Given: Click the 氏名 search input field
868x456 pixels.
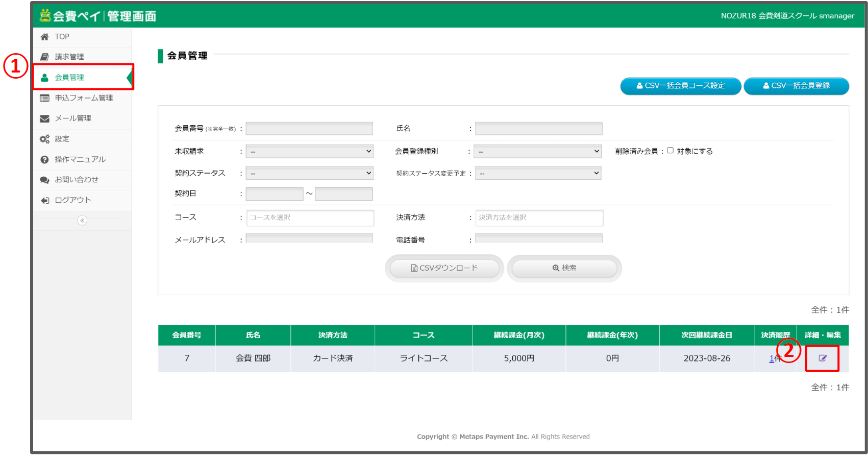Looking at the screenshot, I should (x=538, y=129).
